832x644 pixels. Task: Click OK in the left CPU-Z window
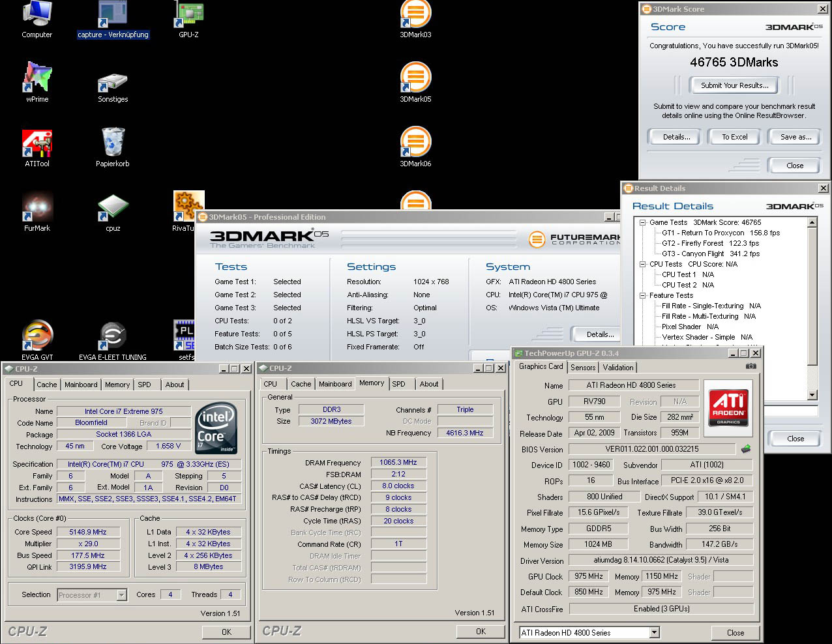point(226,632)
